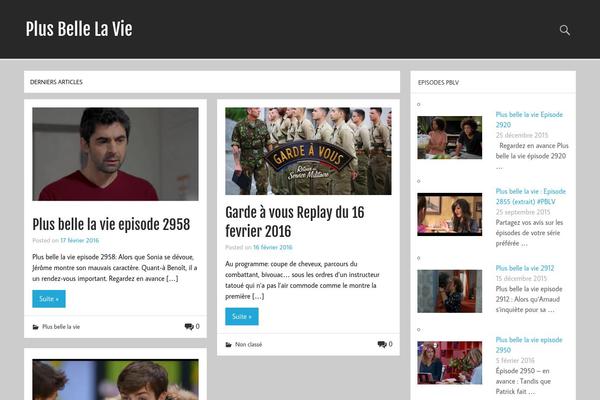Click the '25 décembre 2015' date text
The height and width of the screenshot is (400, 600).
click(x=522, y=135)
